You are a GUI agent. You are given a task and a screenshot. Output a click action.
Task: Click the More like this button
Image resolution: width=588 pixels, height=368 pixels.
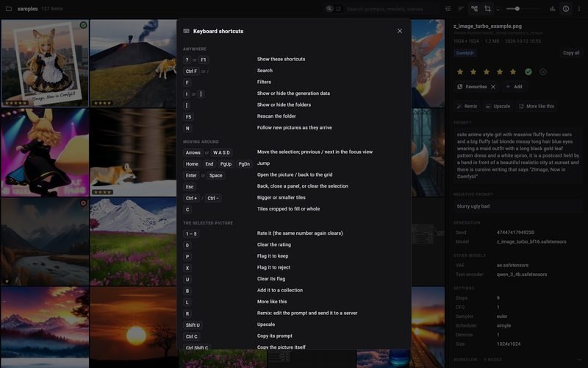tap(537, 106)
